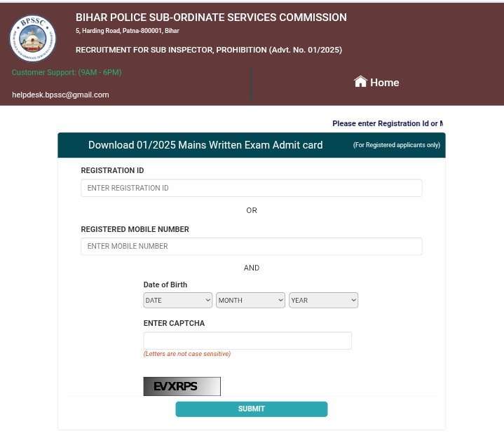Click the Home house icon
This screenshot has height=438, width=504.
pos(360,81)
